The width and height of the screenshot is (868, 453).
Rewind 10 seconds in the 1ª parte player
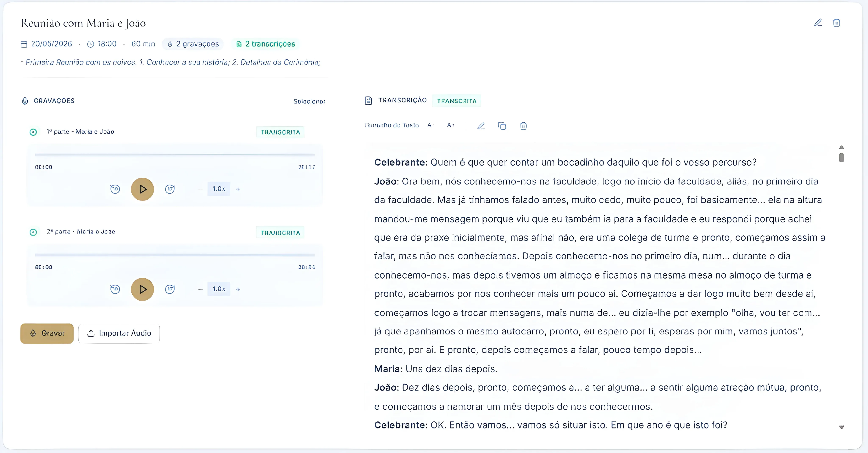point(115,189)
